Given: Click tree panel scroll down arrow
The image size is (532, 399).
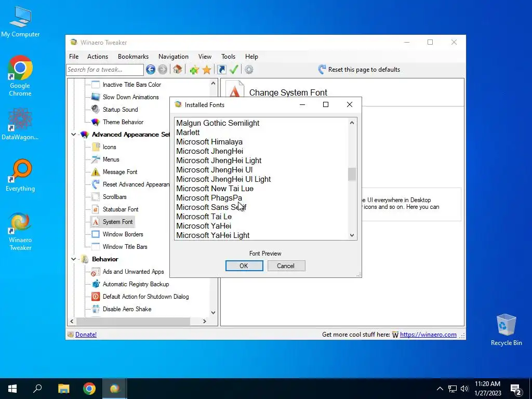Looking at the screenshot, I should (213, 312).
